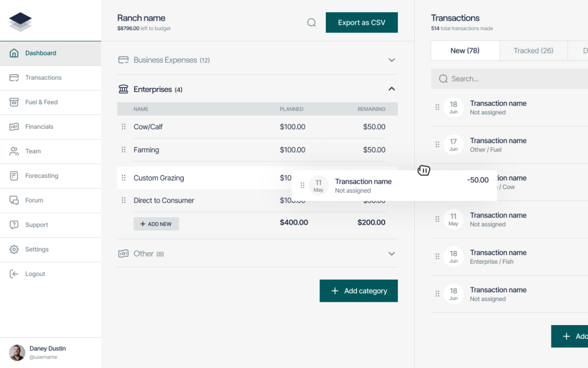Viewport: 588px width, 368px height.
Task: Click the Transactions card icon in sidebar
Action: pyautogui.click(x=14, y=78)
